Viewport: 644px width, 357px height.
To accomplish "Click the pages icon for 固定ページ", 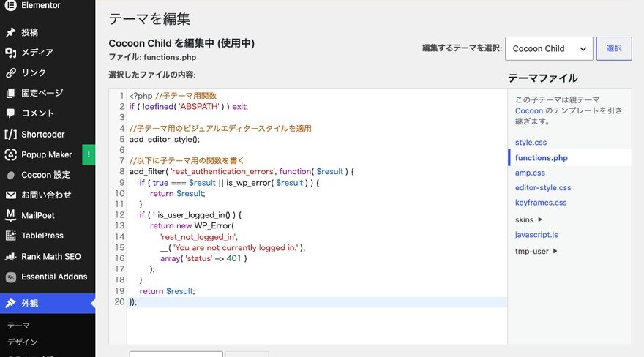I will coord(11,93).
